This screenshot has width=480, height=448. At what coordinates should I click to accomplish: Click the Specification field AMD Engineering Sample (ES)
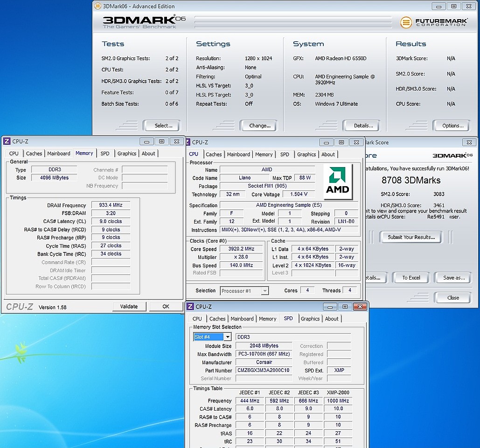(x=289, y=205)
